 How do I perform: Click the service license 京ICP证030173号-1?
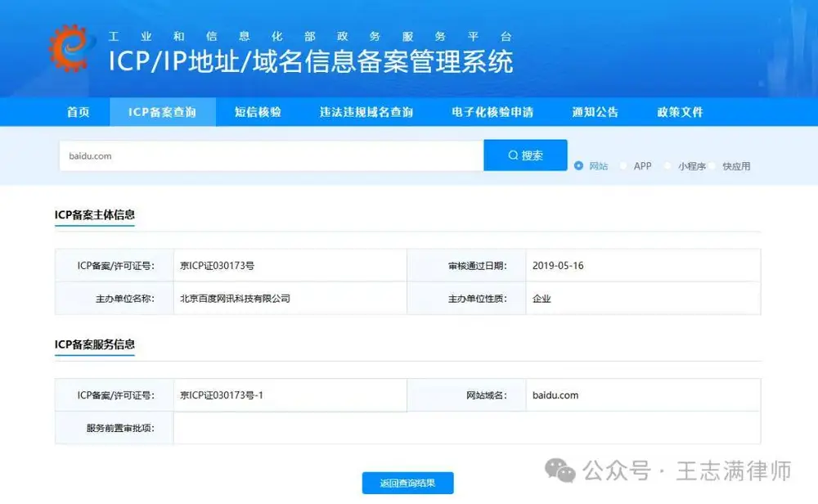(x=221, y=395)
